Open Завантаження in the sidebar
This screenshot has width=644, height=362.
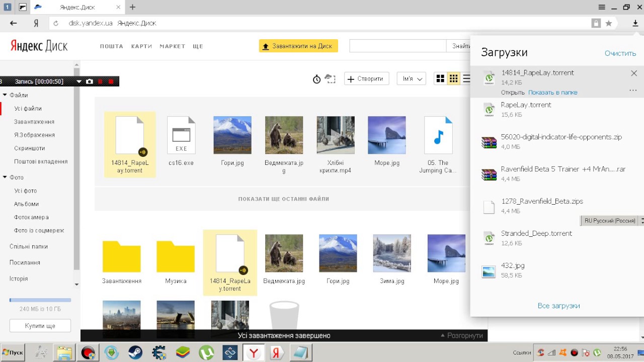click(34, 122)
